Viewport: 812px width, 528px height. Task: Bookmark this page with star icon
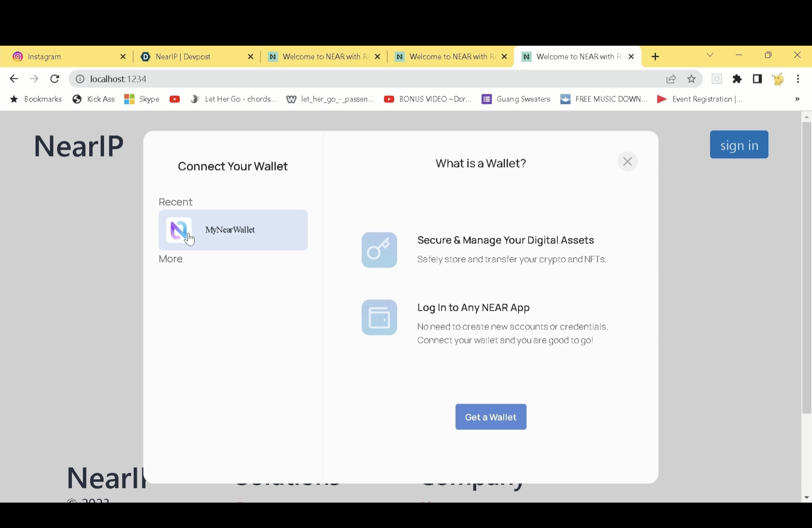click(x=691, y=79)
